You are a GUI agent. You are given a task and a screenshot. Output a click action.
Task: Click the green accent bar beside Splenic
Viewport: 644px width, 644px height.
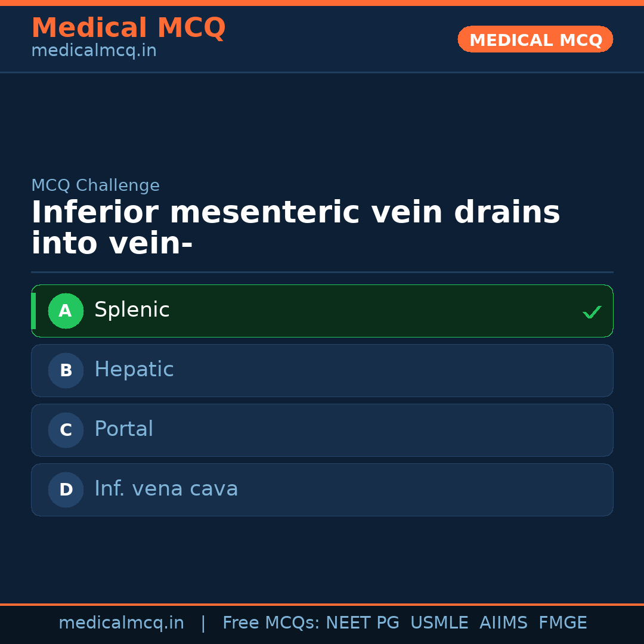pyautogui.click(x=34, y=311)
